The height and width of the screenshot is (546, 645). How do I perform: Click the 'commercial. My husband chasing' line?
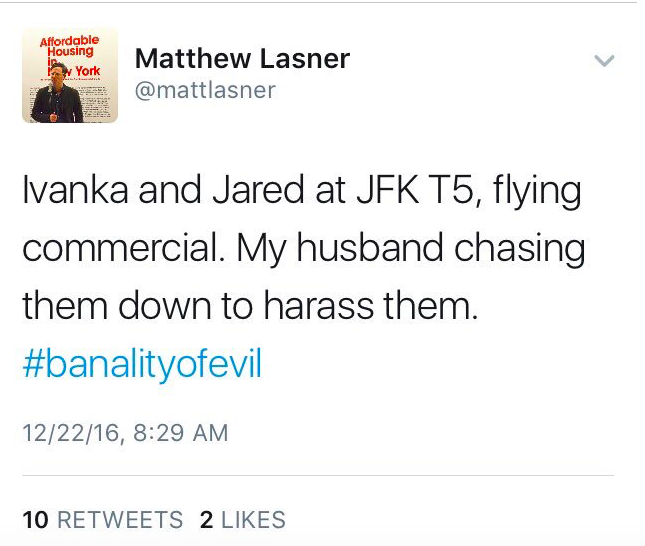304,248
